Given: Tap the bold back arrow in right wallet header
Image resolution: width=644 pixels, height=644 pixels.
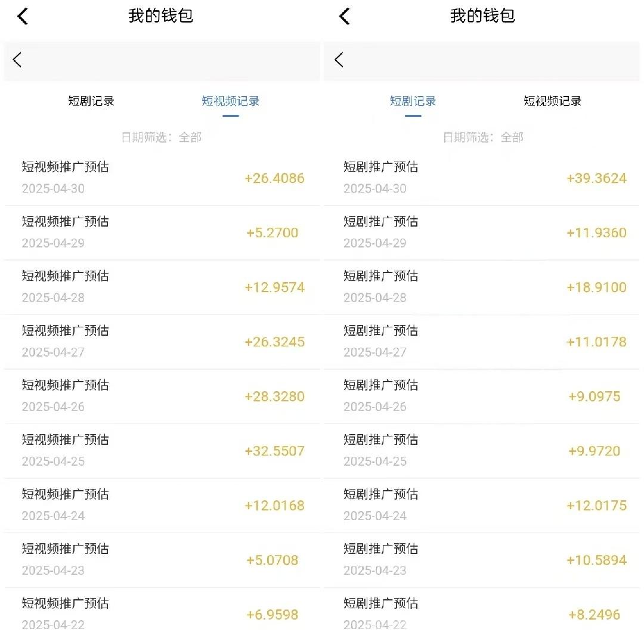Looking at the screenshot, I should [x=344, y=17].
